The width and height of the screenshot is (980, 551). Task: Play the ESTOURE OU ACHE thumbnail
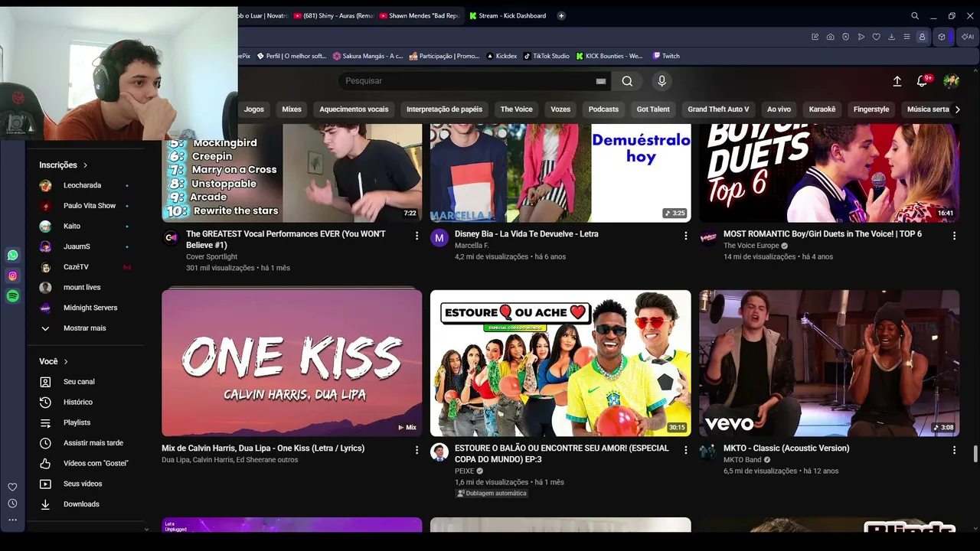(560, 363)
